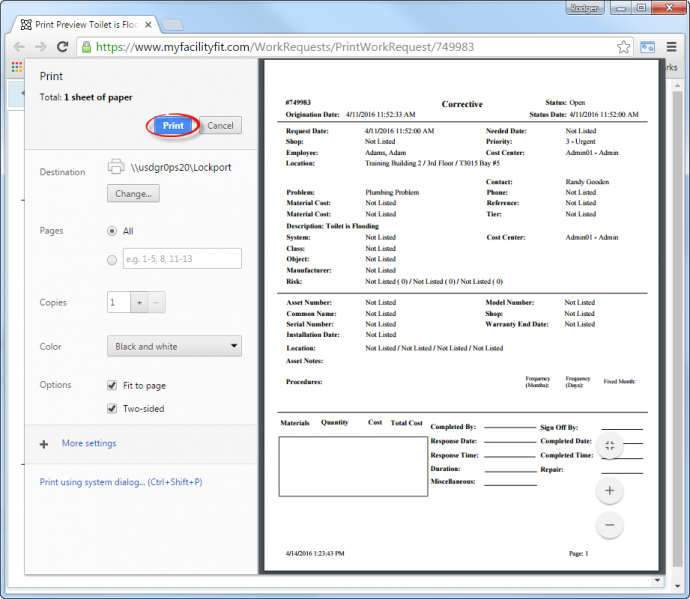Click the 4/14/2016 1:23:43 PM footer timestamp
This screenshot has width=690, height=599.
click(x=315, y=554)
